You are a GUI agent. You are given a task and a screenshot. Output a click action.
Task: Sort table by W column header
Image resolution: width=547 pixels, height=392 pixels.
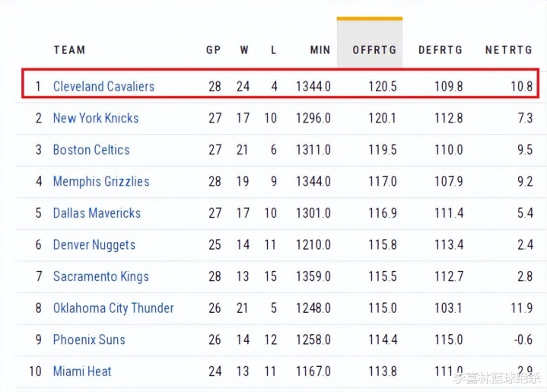244,50
